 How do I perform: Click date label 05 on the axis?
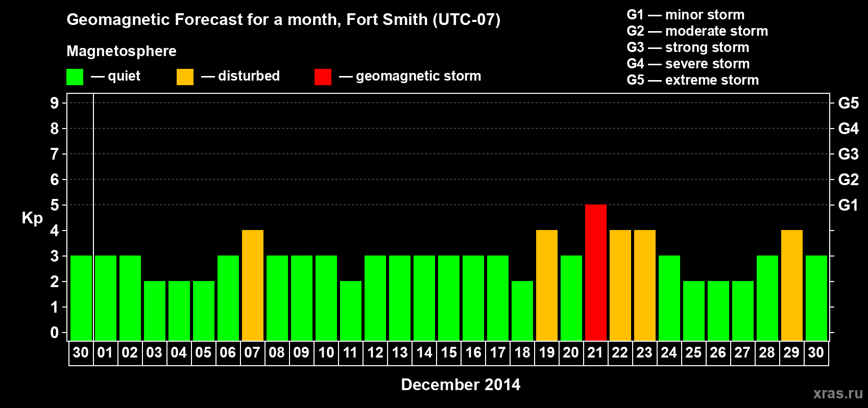click(x=203, y=352)
